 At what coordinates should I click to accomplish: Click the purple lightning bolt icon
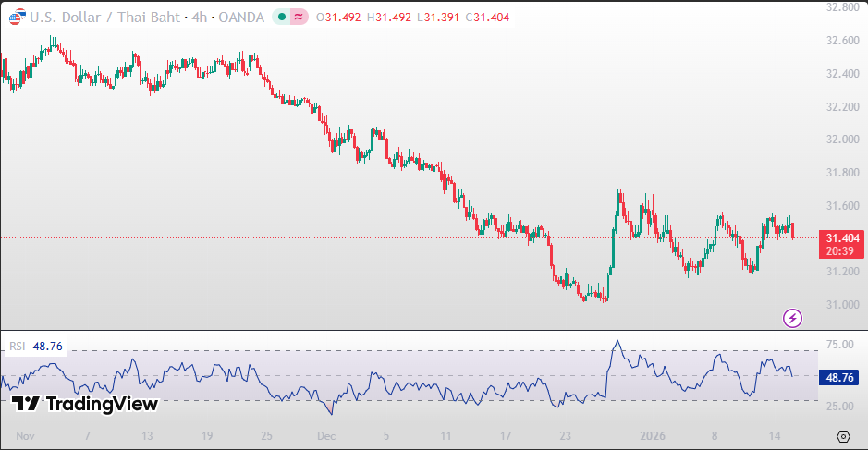click(x=792, y=318)
